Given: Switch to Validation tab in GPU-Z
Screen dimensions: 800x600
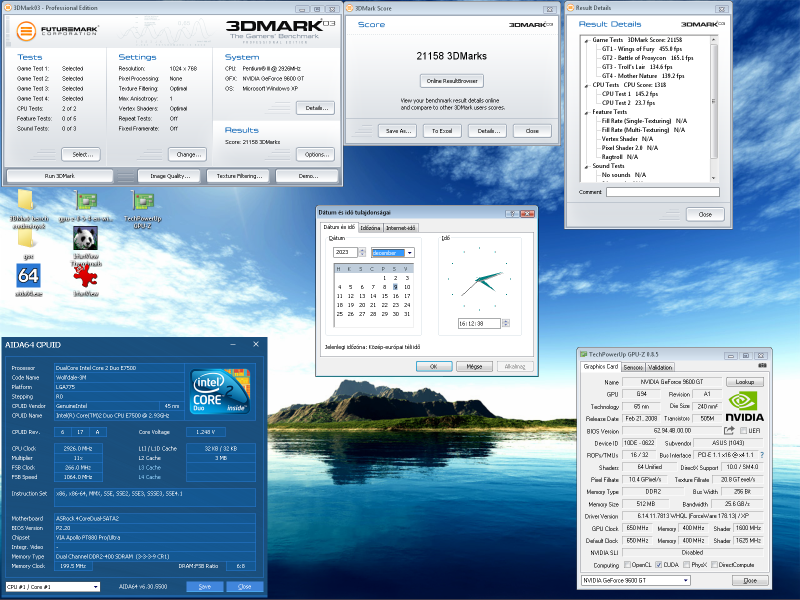Looking at the screenshot, I should (x=660, y=367).
